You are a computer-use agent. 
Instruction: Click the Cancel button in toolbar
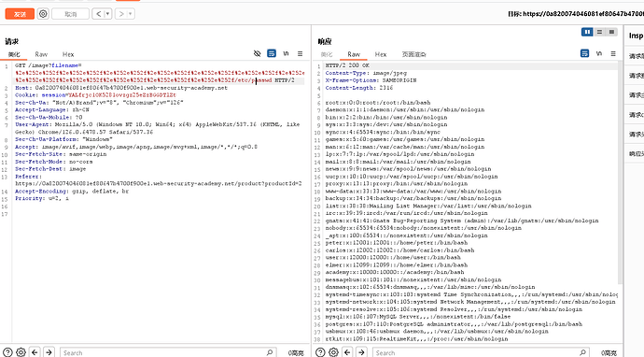click(71, 14)
